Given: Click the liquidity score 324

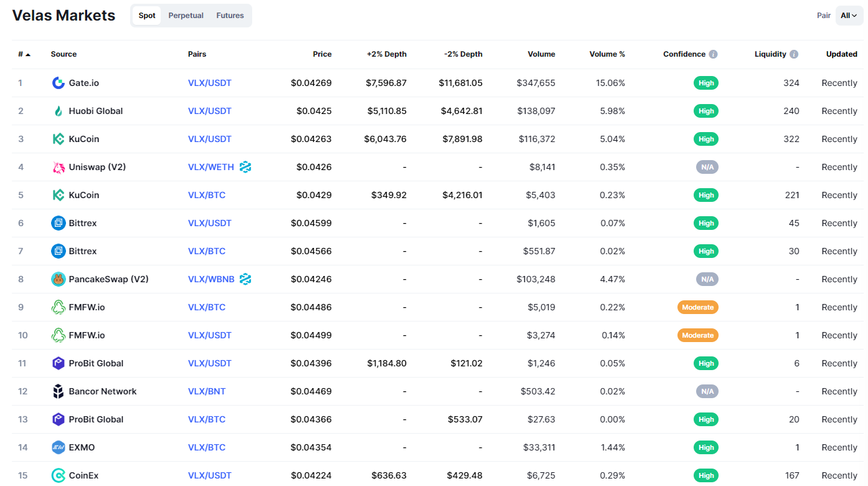Looking at the screenshot, I should (x=791, y=83).
